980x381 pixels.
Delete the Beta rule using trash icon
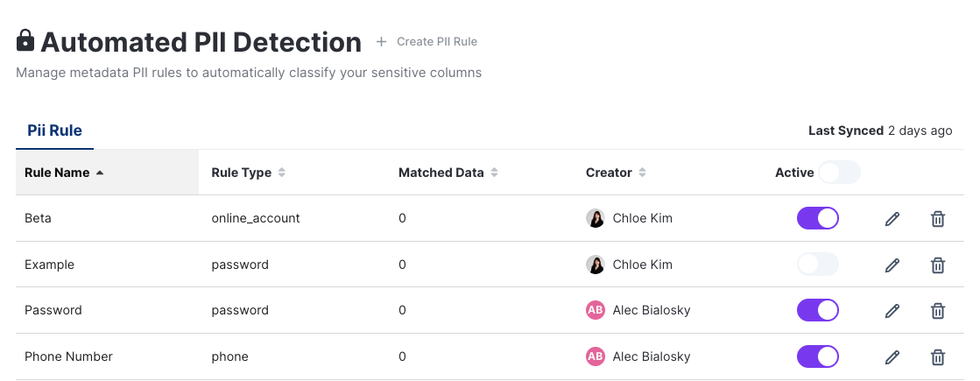937,219
